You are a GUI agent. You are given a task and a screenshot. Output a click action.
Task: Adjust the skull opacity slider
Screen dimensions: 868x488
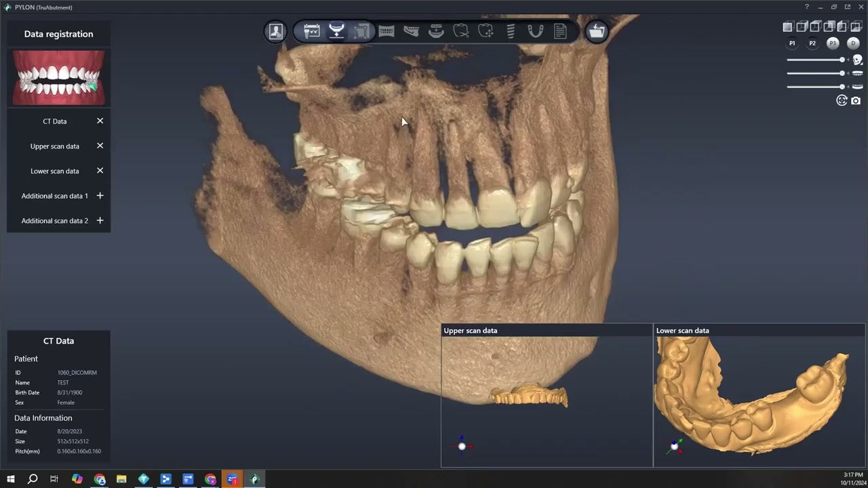842,60
